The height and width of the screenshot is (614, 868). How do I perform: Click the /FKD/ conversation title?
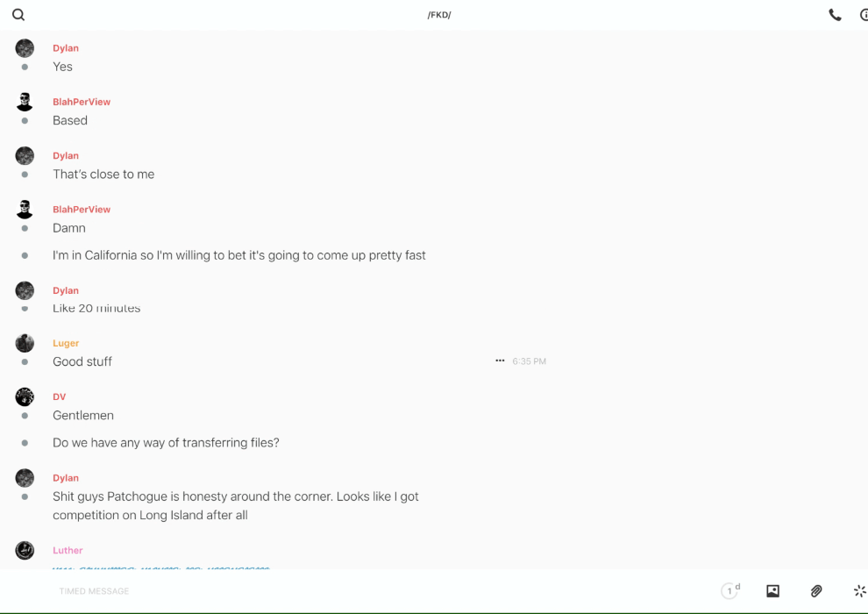coord(439,15)
